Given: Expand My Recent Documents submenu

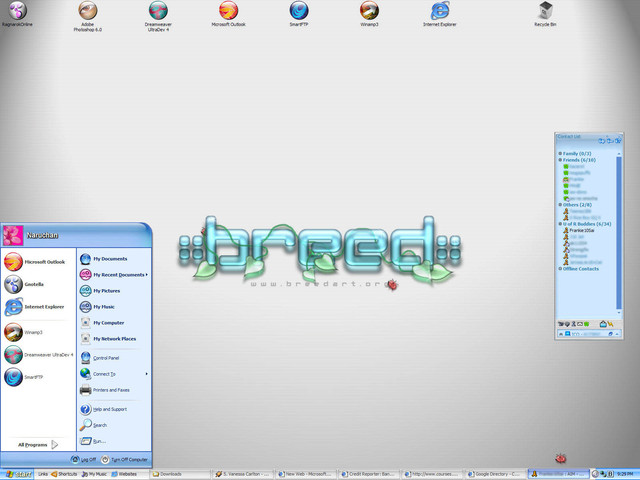Looking at the screenshot, I should tap(118, 274).
